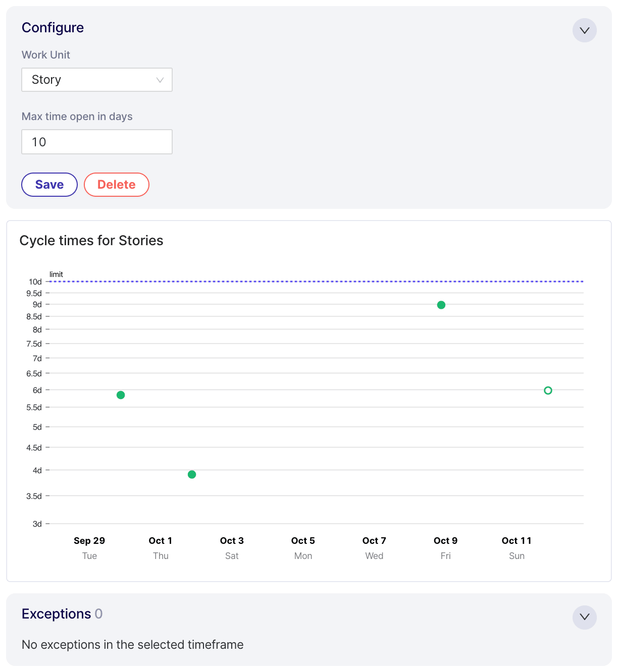Click the Oct 9 Fri axis label
The image size is (618, 672).
(x=445, y=547)
